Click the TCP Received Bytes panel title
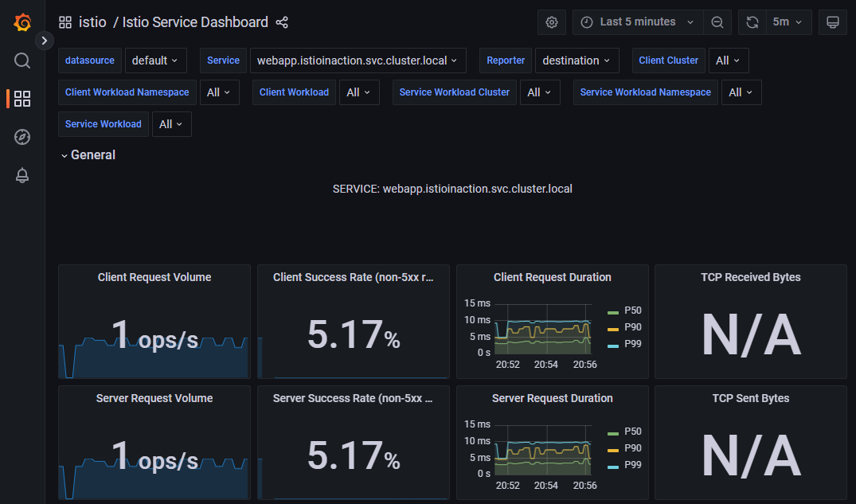This screenshot has width=856, height=504. tap(751, 277)
